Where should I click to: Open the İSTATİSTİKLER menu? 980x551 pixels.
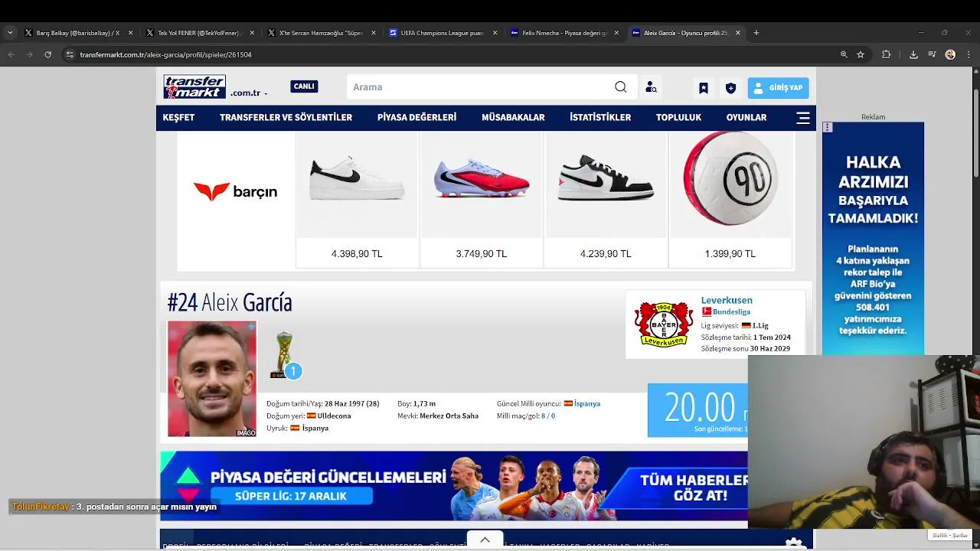pyautogui.click(x=600, y=118)
